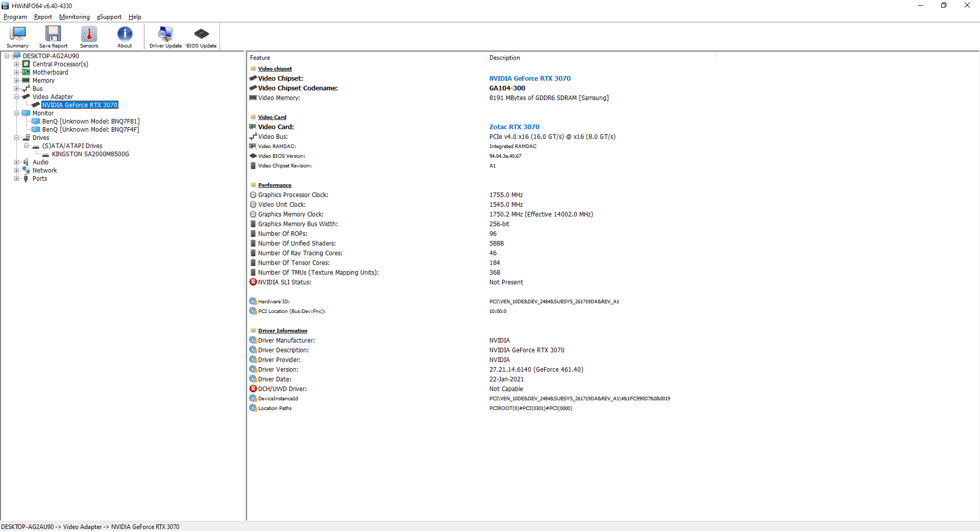Click the Video BIOS Version 94.04.3a.40.67 value
The width and height of the screenshot is (980, 531).
(x=505, y=156)
